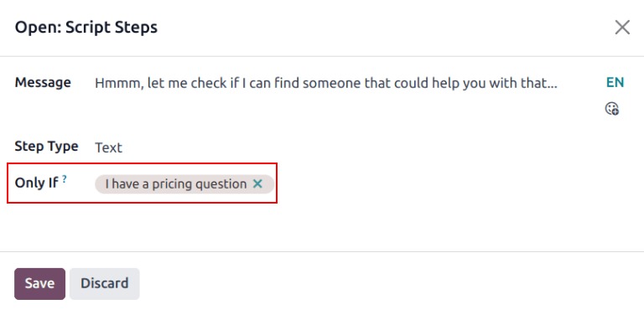Click the 'Open: Script Steps' dialog title
Image resolution: width=644 pixels, height=315 pixels.
(86, 28)
